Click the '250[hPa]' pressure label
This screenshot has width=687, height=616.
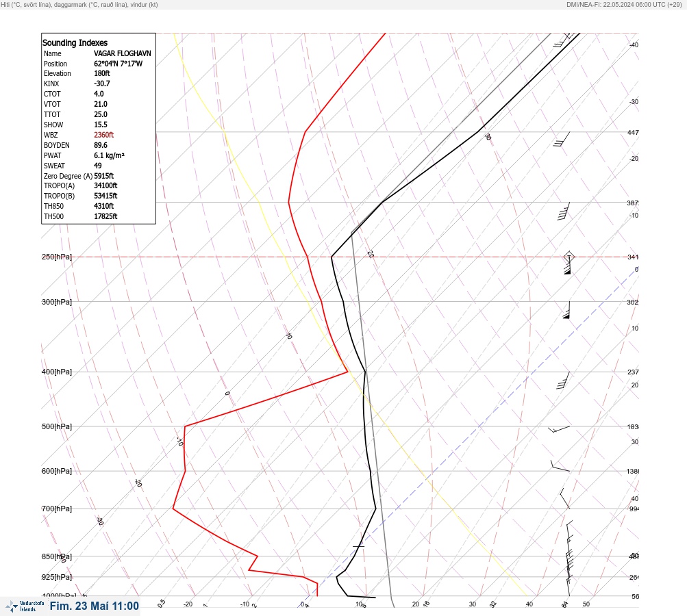tap(57, 257)
